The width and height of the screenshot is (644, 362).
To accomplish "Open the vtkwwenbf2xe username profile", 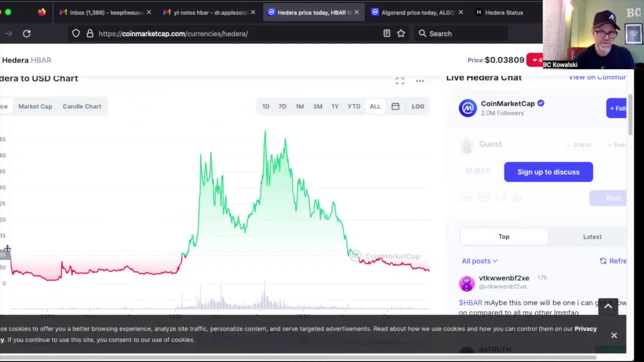I will [504, 278].
